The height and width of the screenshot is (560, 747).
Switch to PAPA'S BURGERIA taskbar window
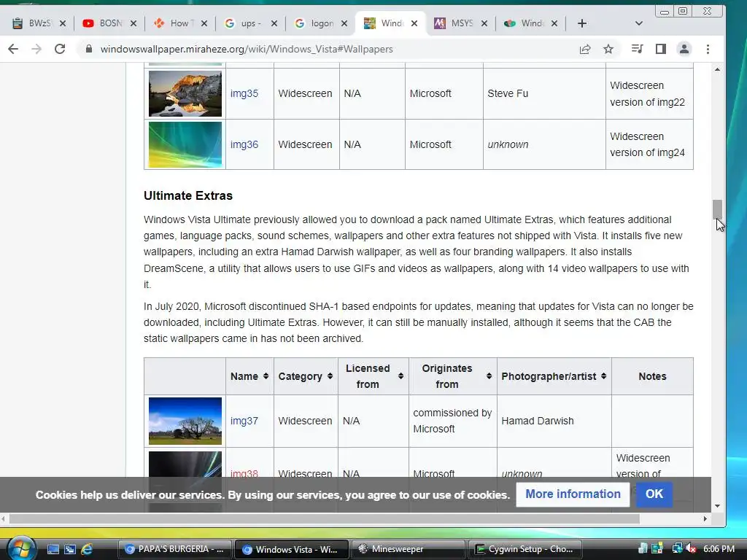pos(174,549)
